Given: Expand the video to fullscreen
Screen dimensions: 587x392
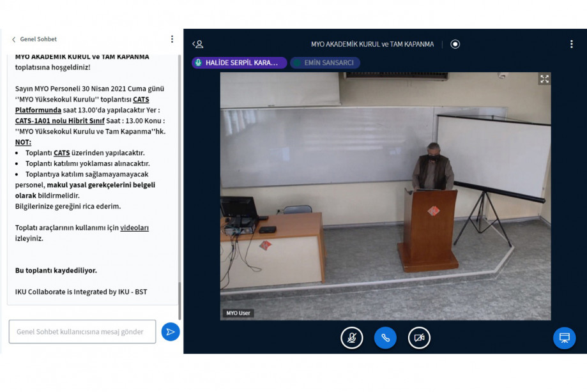Looking at the screenshot, I should click(x=544, y=79).
